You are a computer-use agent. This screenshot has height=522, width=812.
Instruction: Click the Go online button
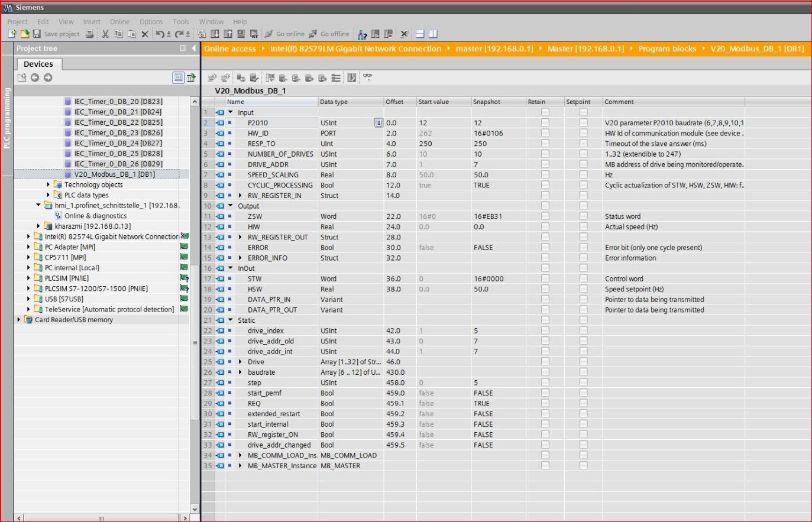pyautogui.click(x=284, y=34)
